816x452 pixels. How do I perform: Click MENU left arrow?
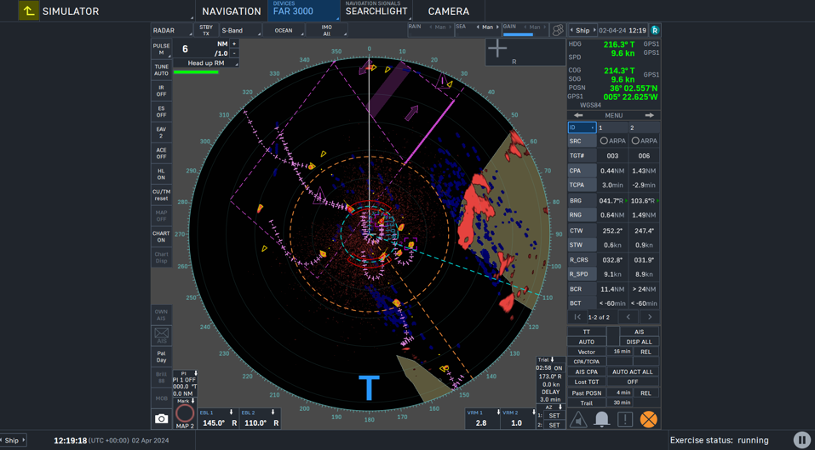point(578,115)
